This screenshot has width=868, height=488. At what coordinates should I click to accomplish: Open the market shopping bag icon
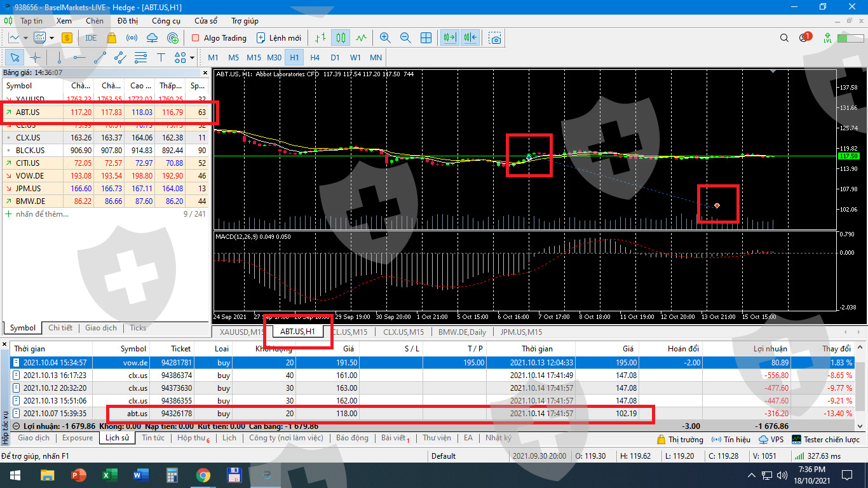[112, 38]
